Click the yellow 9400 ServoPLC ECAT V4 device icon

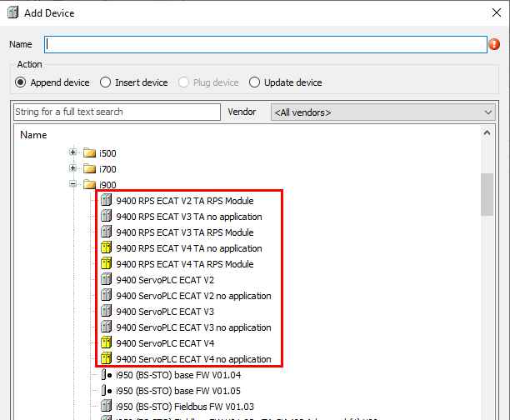[x=106, y=343]
